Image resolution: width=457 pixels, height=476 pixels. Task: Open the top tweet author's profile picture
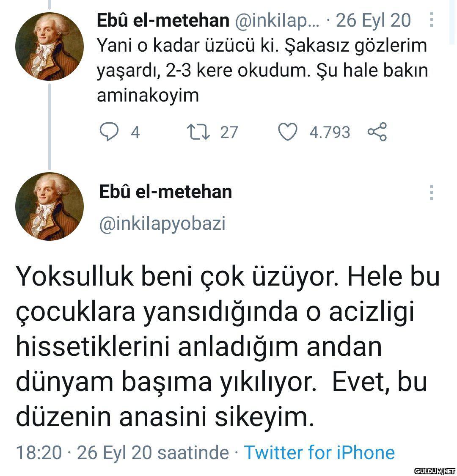[50, 47]
